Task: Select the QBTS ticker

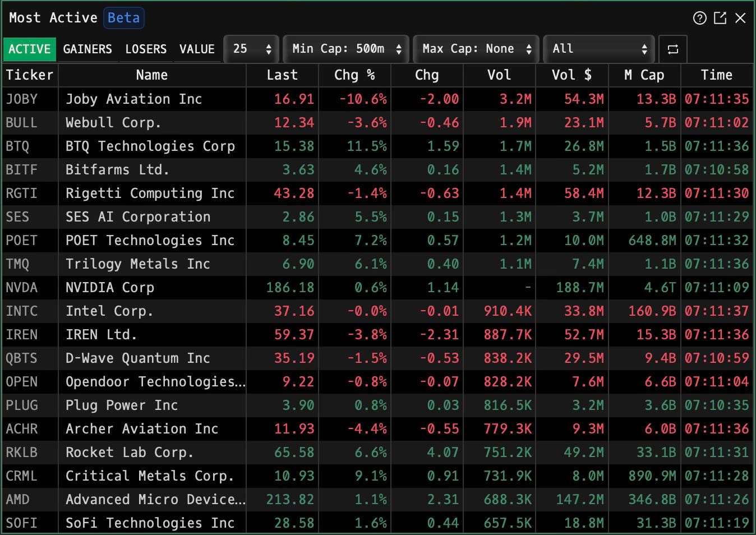Action: (x=21, y=358)
